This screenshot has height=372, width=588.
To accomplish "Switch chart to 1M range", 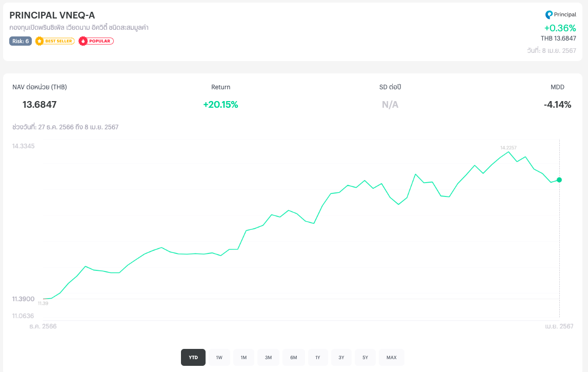I will coord(244,357).
